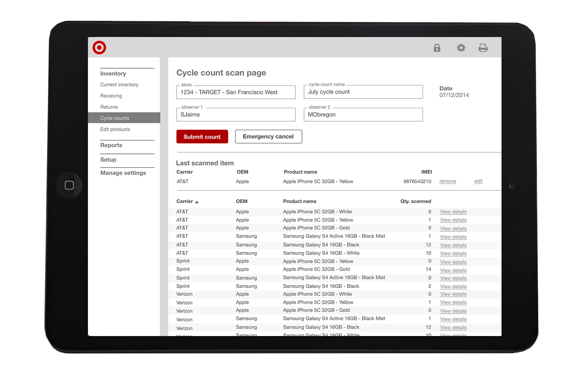The width and height of the screenshot is (588, 391).
Task: Focus the observer 1 field
Action: (236, 115)
